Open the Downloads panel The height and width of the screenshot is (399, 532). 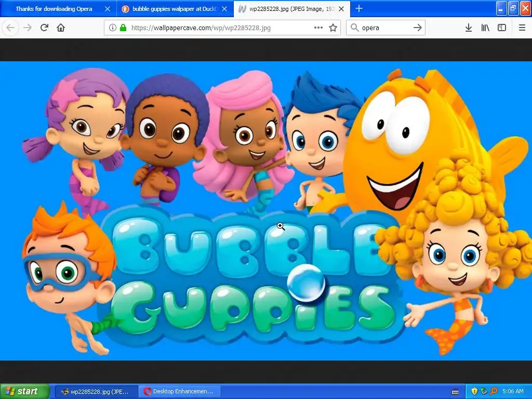(x=469, y=28)
